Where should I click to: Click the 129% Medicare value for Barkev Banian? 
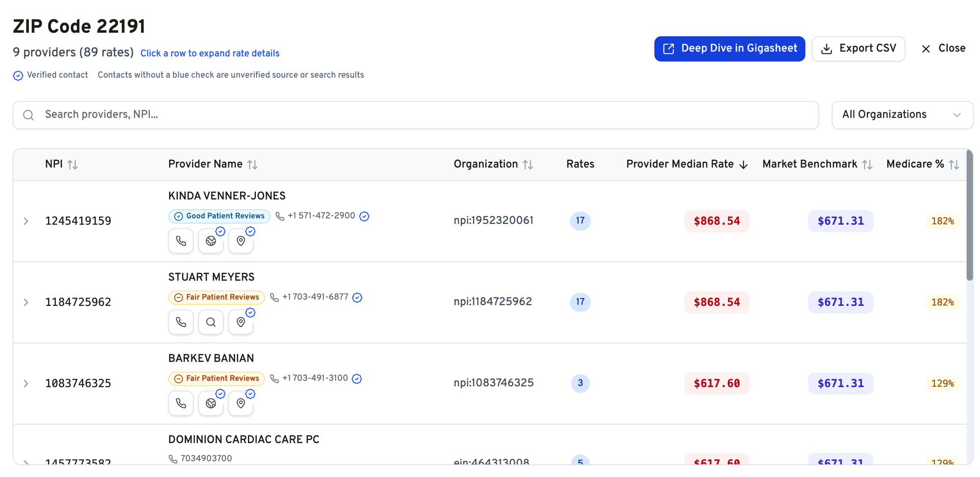942,383
